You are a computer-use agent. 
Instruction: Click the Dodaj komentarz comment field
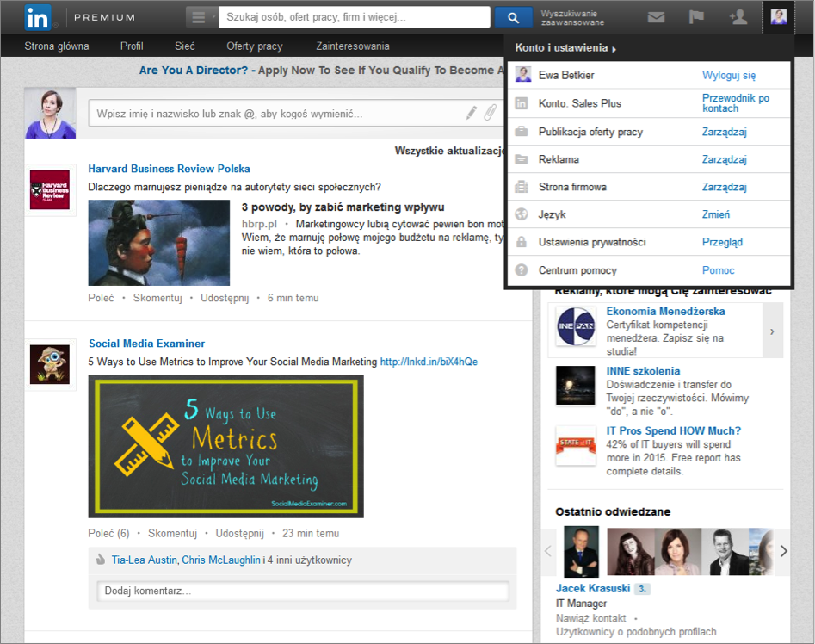(x=303, y=591)
